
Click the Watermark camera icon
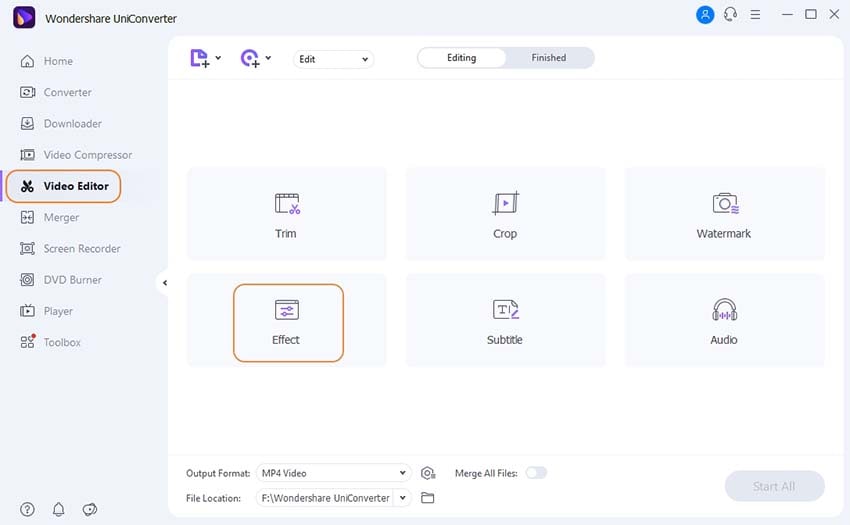[725, 203]
